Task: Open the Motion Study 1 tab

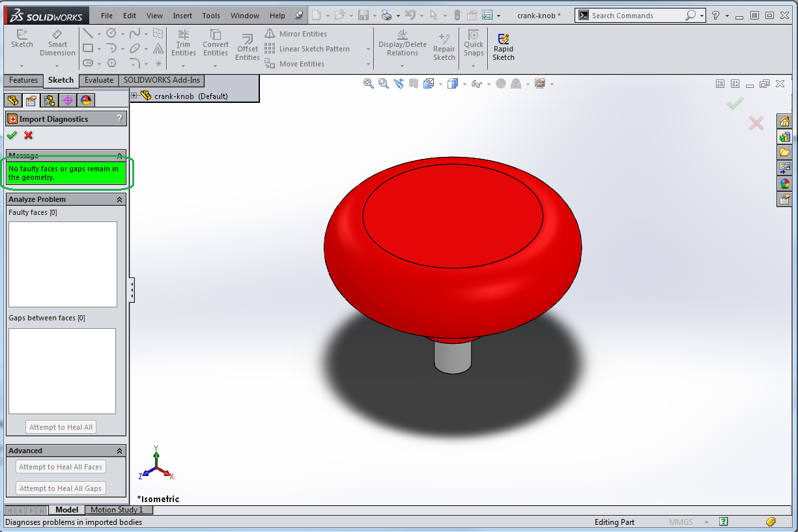Action: [117, 510]
